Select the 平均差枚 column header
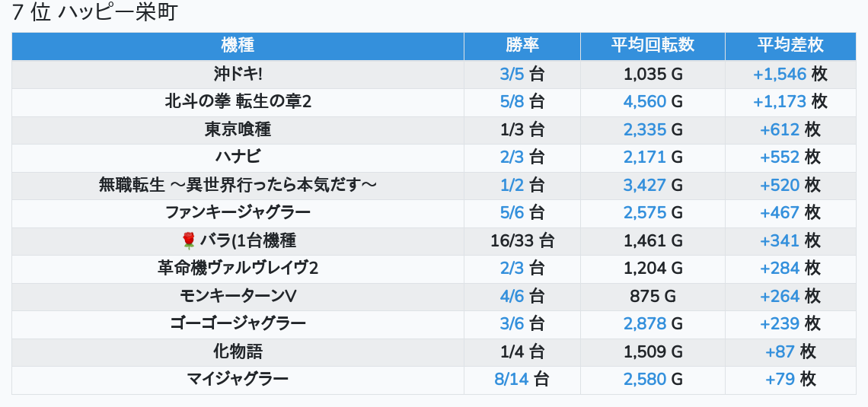This screenshot has height=407, width=868. (x=790, y=46)
